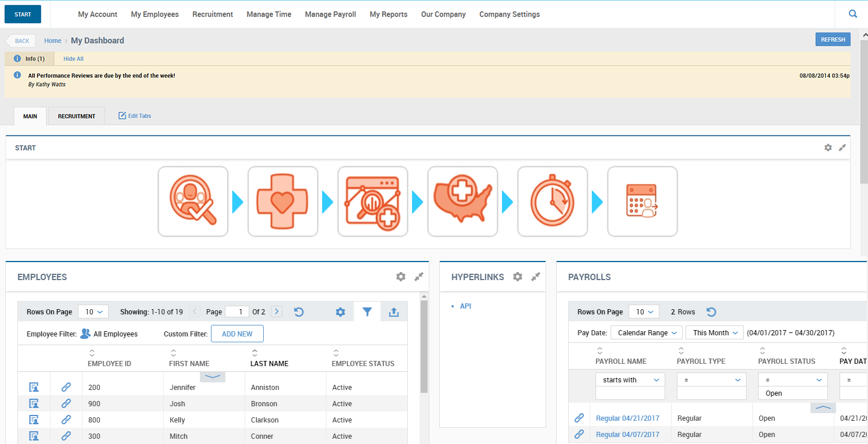Viewport: 868px width, 444px height.
Task: Click the Payroll Status filter field containing Open
Action: click(793, 393)
